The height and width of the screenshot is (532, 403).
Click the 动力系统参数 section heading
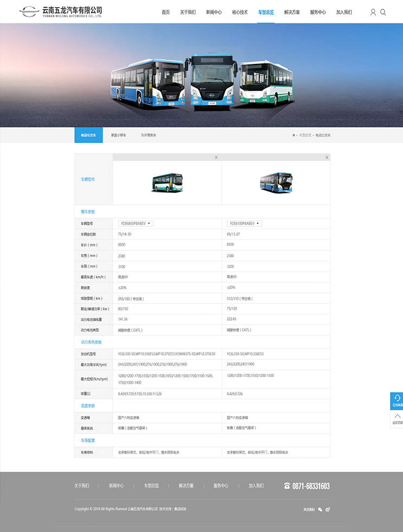[91, 342]
